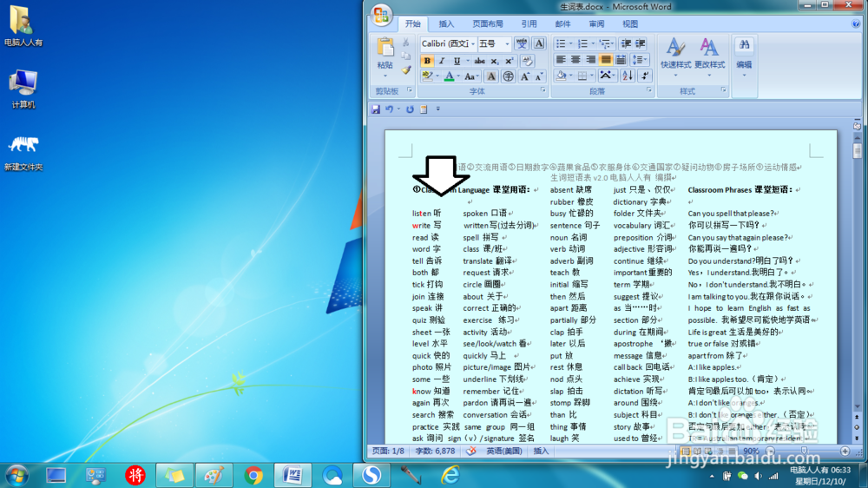Toggle character shading (gray A)
Image resolution: width=868 pixels, height=488 pixels.
coord(490,76)
